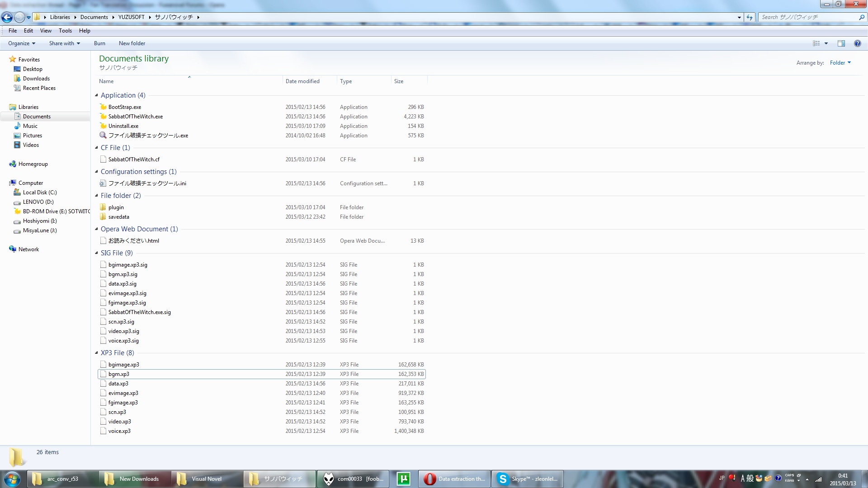
Task: Open the Help question mark icon
Action: click(x=858, y=43)
